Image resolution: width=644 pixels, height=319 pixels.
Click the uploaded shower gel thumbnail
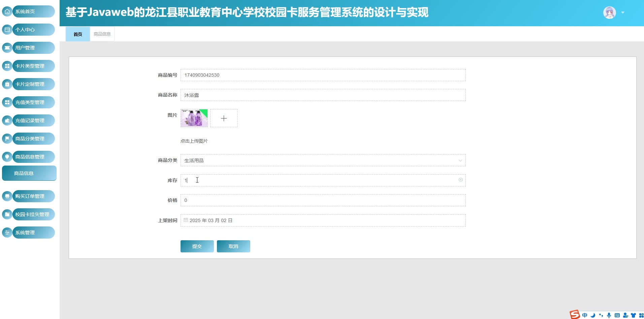pos(194,118)
